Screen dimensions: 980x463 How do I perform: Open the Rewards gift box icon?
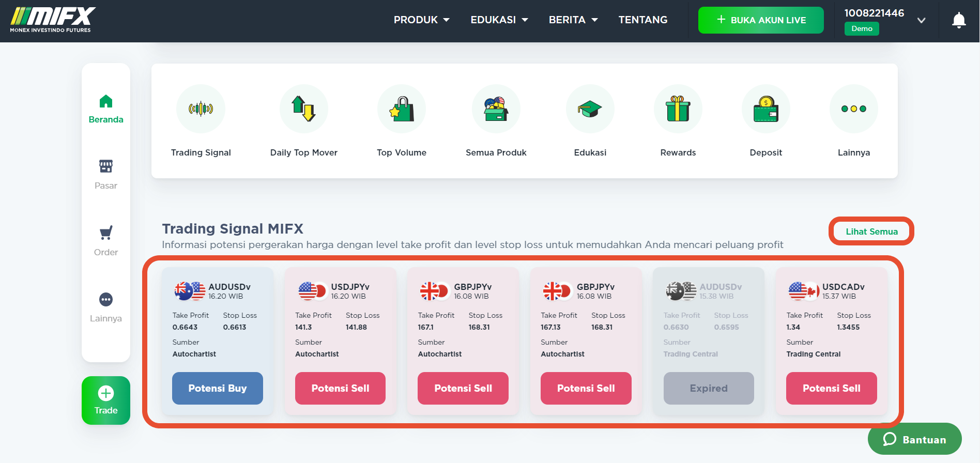click(678, 109)
